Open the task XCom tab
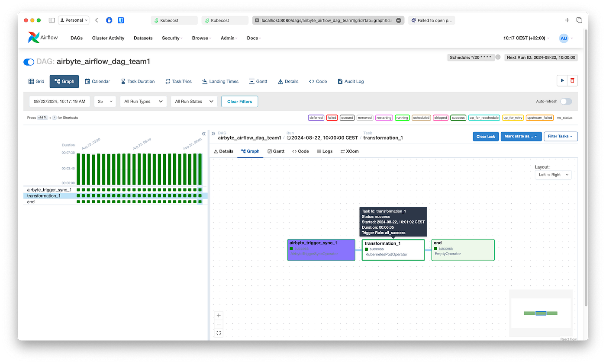This screenshot has width=606, height=364. click(349, 151)
